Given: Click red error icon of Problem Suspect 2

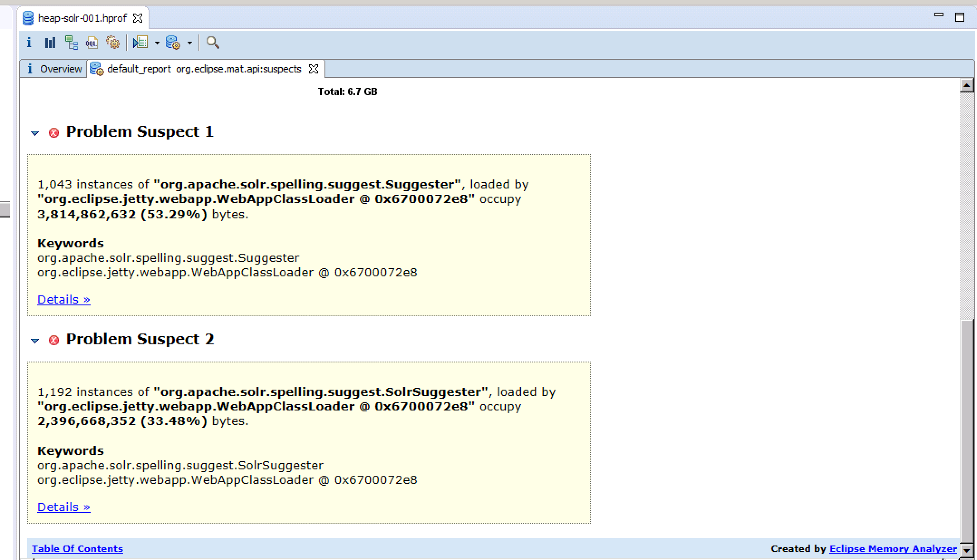Looking at the screenshot, I should pos(54,340).
